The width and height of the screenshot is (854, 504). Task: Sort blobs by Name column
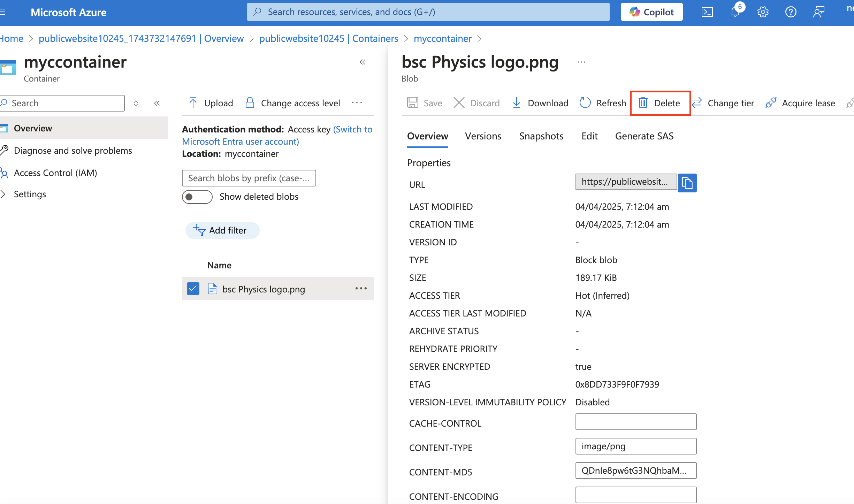point(219,265)
